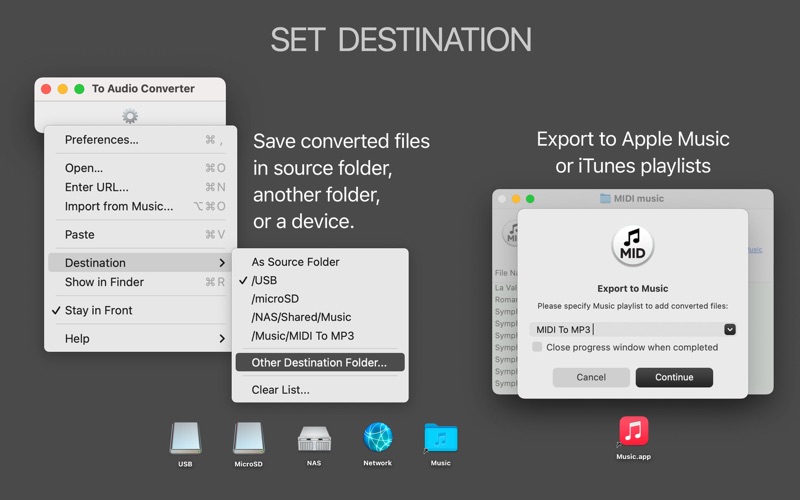Click the To Audio Converter window title
800x500 pixels.
point(143,89)
